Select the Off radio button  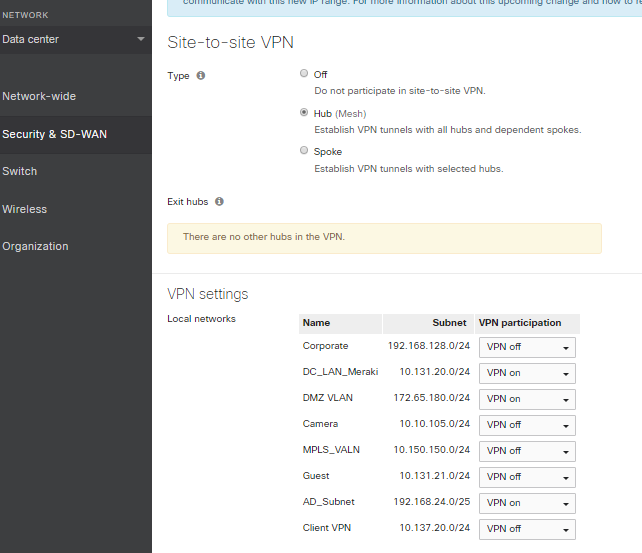pos(304,74)
